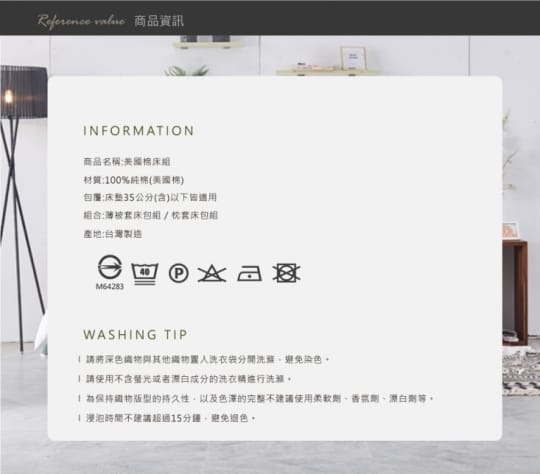540x474 pixels.
Task: Click the 產地:台灣製造 line
Action: click(x=113, y=234)
